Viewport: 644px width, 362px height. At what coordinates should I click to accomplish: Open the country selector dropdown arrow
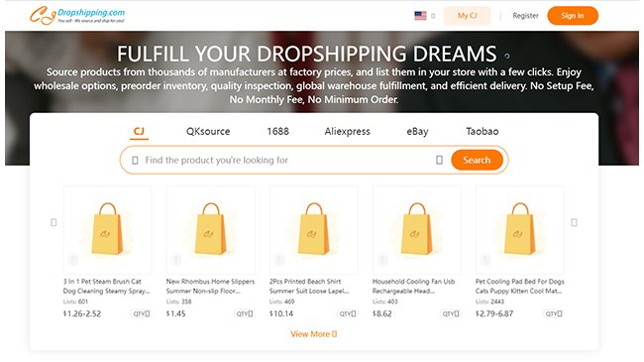click(433, 16)
